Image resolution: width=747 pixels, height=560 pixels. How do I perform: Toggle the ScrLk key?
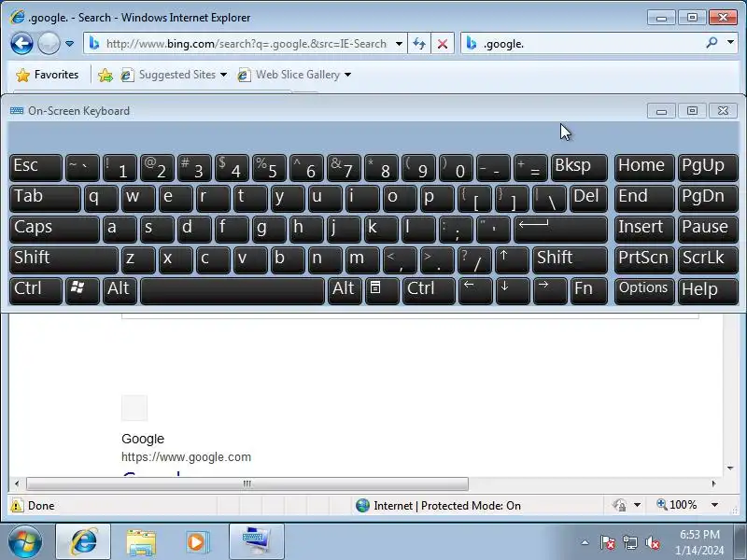pyautogui.click(x=708, y=260)
